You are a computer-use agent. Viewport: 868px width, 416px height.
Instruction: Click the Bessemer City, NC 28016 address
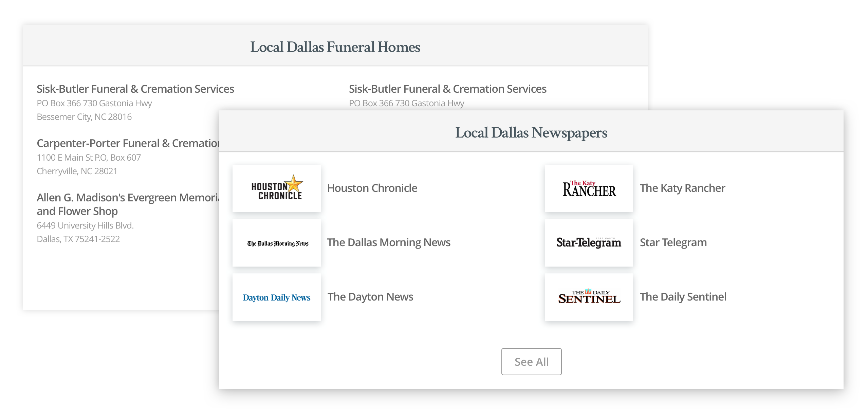point(84,117)
